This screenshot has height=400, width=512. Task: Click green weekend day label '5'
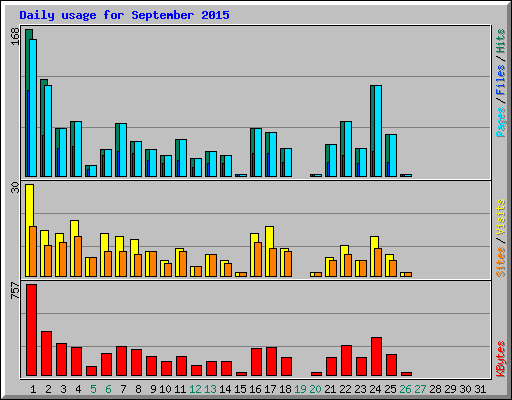93,389
